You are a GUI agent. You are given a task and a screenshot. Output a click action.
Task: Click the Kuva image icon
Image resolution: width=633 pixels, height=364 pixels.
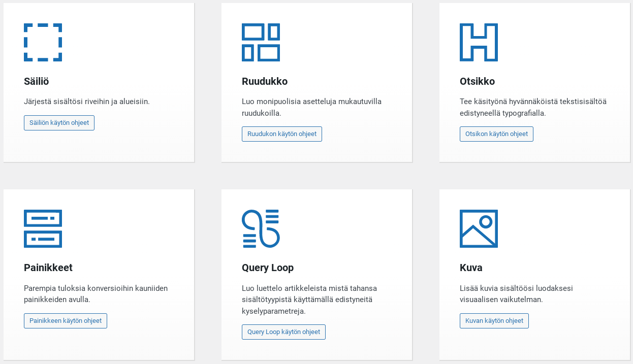pyautogui.click(x=479, y=228)
